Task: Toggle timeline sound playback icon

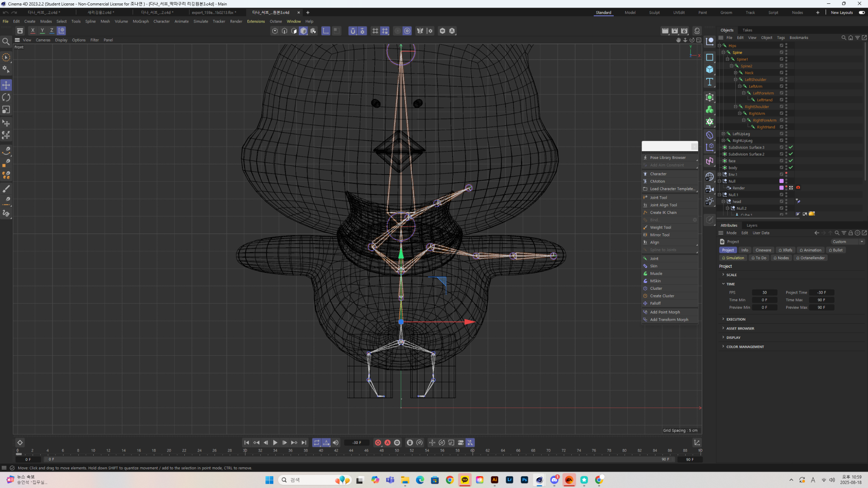Action: [x=336, y=443]
